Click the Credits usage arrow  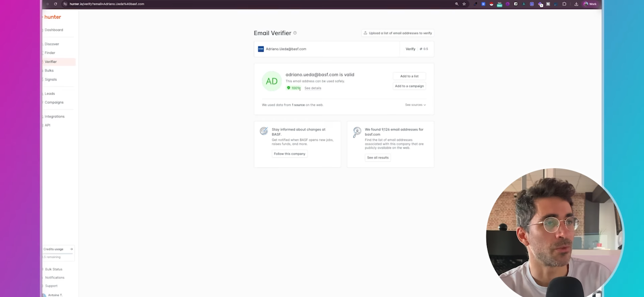point(71,249)
